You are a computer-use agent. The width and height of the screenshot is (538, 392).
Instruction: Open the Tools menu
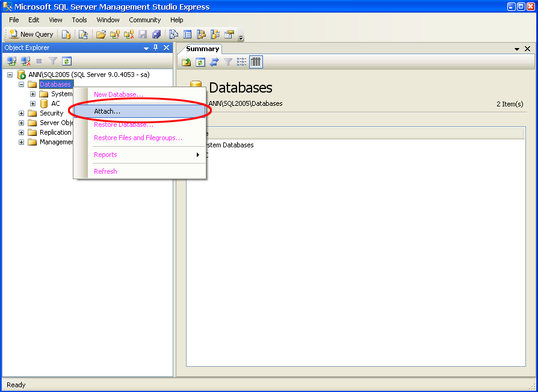tap(79, 20)
